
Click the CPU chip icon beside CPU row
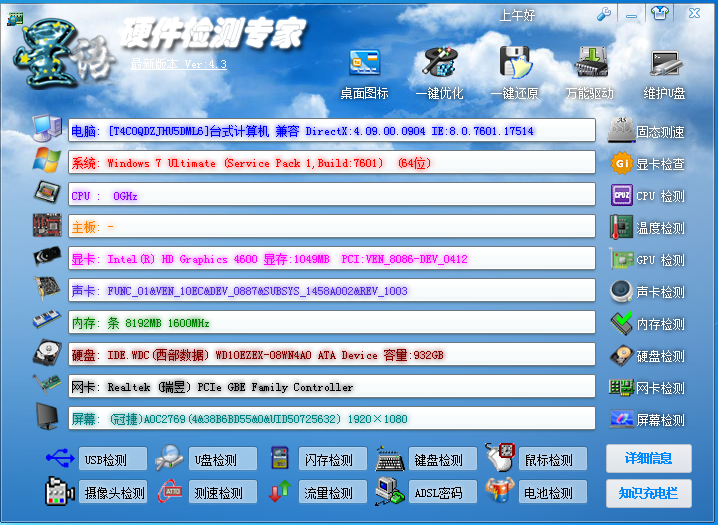point(47,192)
